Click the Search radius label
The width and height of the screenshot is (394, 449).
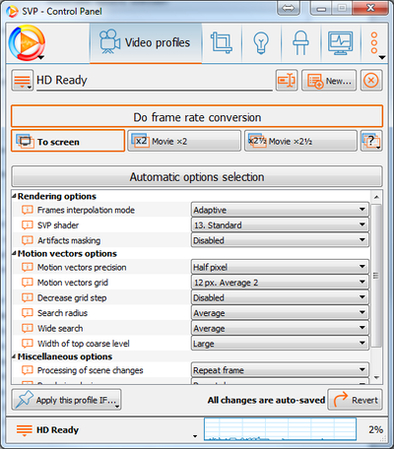click(62, 313)
